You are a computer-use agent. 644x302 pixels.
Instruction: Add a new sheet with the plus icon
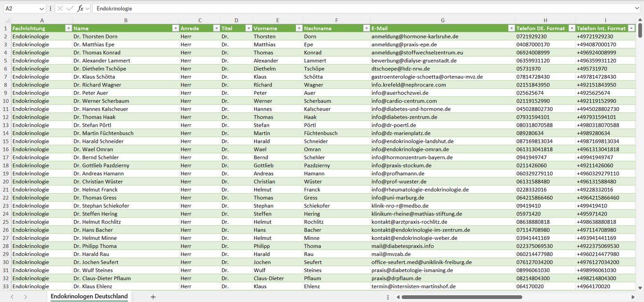coord(153,297)
